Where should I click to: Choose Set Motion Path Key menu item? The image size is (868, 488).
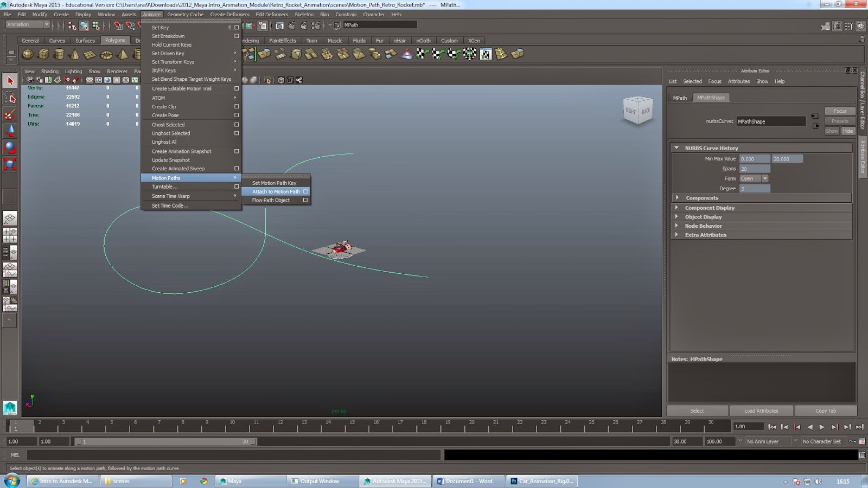(x=274, y=183)
